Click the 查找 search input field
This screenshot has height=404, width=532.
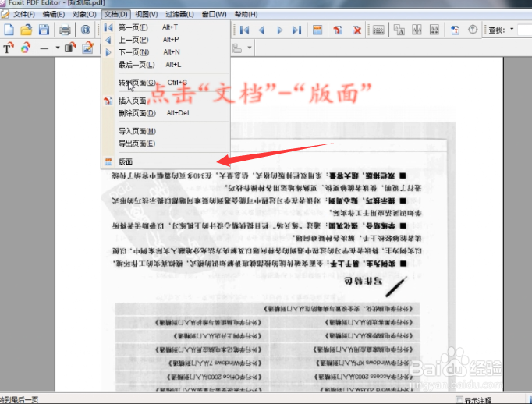524,30
